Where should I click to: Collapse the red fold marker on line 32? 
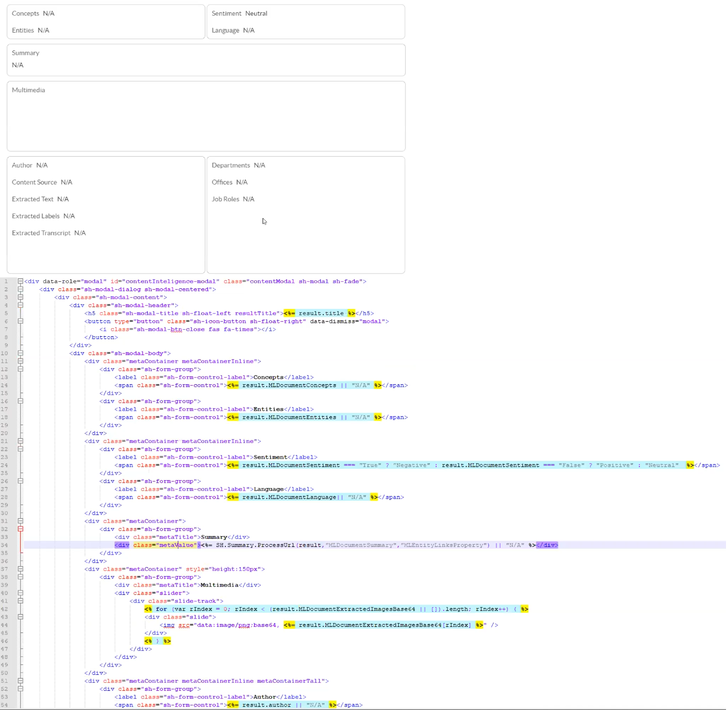tap(20, 529)
